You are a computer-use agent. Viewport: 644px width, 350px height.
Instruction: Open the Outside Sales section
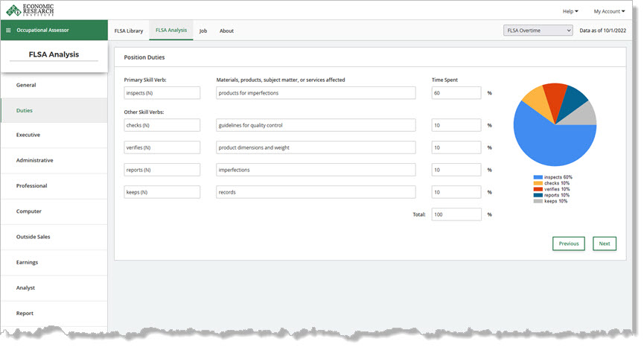54,237
